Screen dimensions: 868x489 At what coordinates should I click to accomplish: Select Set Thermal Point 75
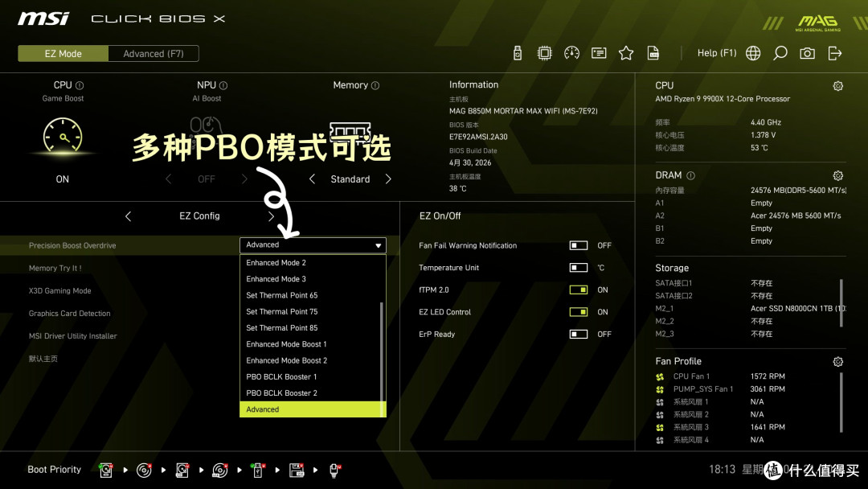click(x=310, y=312)
